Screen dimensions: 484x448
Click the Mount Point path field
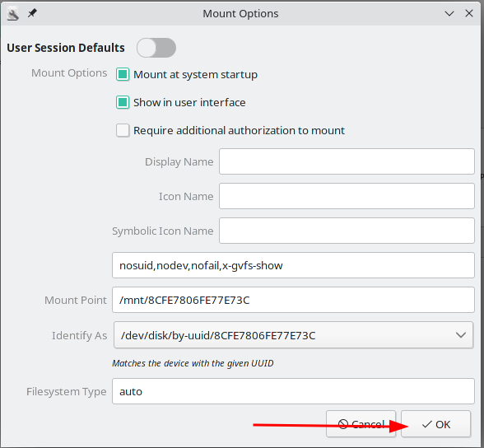coord(293,300)
